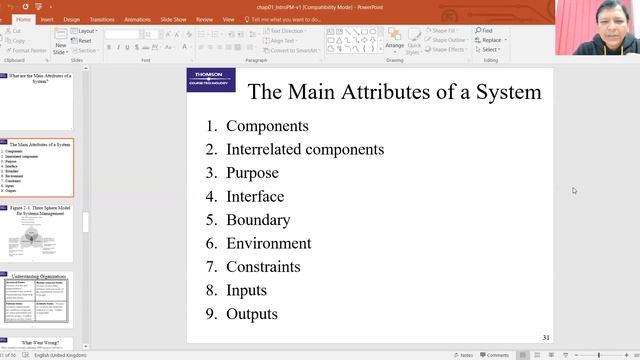Click the Tell me what you want to do box

click(282, 19)
